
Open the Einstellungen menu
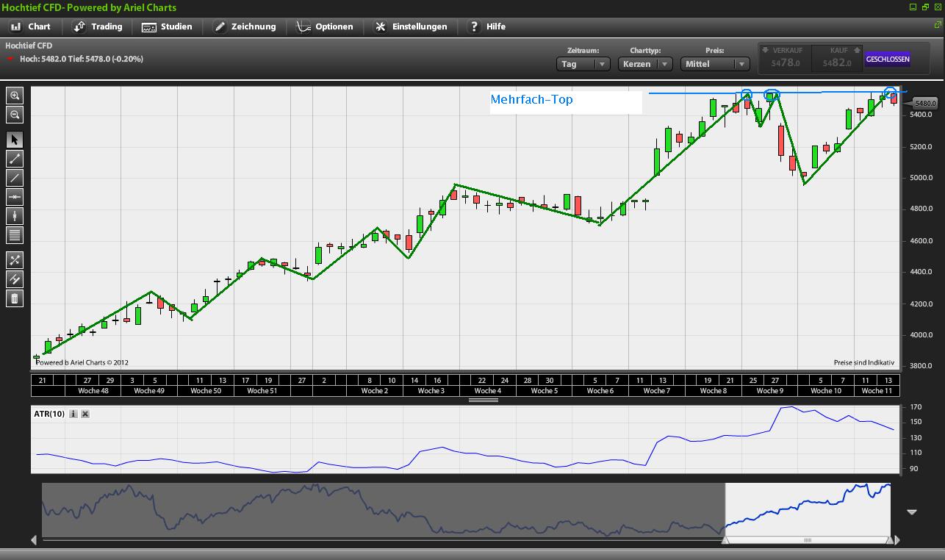pyautogui.click(x=411, y=26)
